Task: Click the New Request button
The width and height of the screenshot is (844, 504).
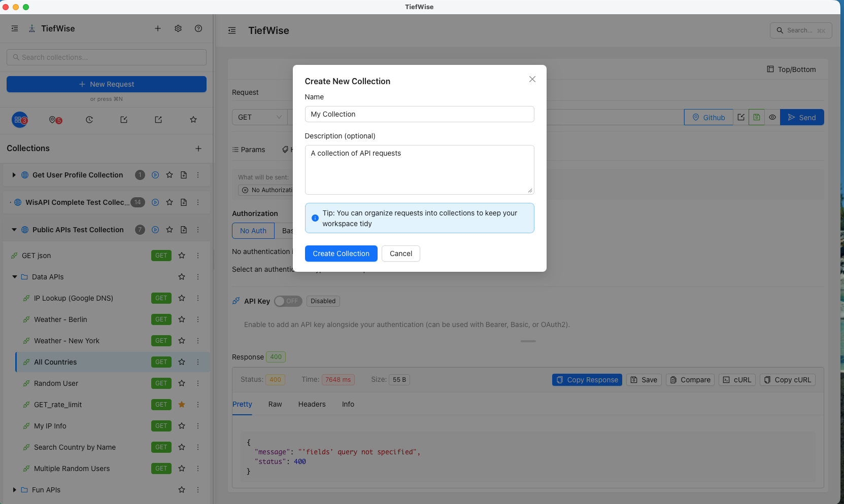Action: [x=107, y=84]
